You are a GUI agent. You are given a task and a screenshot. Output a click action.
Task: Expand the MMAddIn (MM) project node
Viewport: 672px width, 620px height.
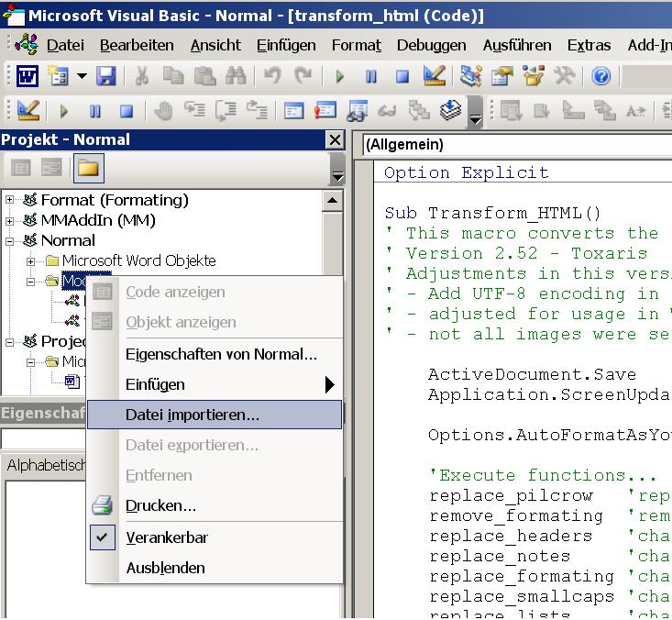click(9, 221)
